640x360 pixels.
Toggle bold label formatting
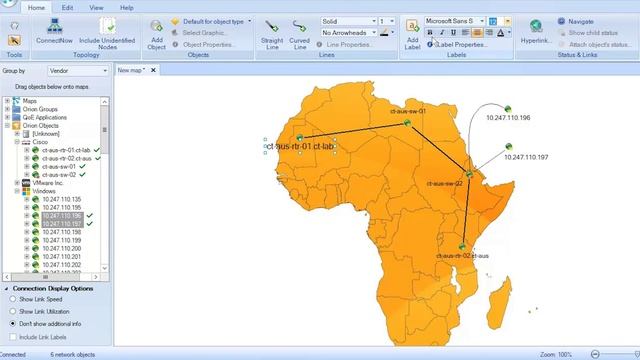click(430, 32)
